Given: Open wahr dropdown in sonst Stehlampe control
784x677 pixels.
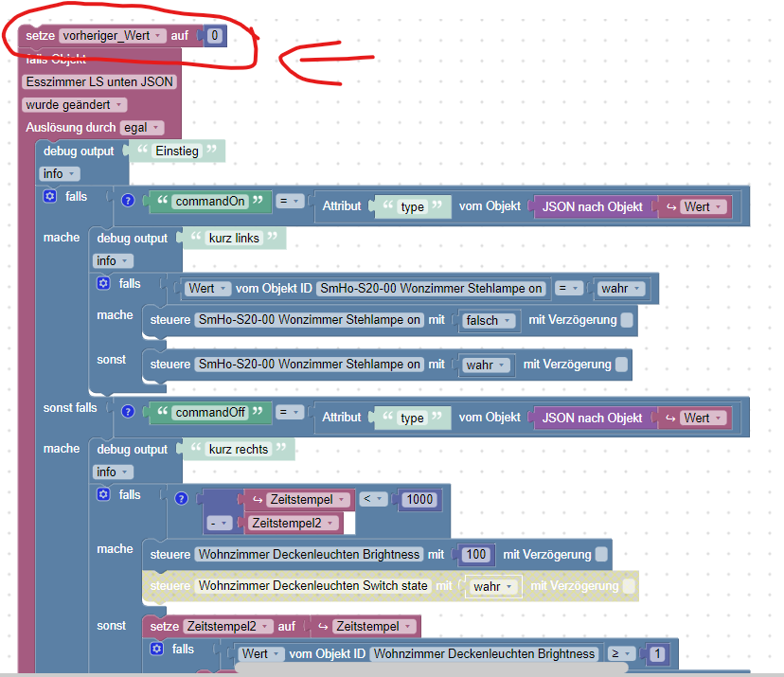Looking at the screenshot, I should click(486, 365).
